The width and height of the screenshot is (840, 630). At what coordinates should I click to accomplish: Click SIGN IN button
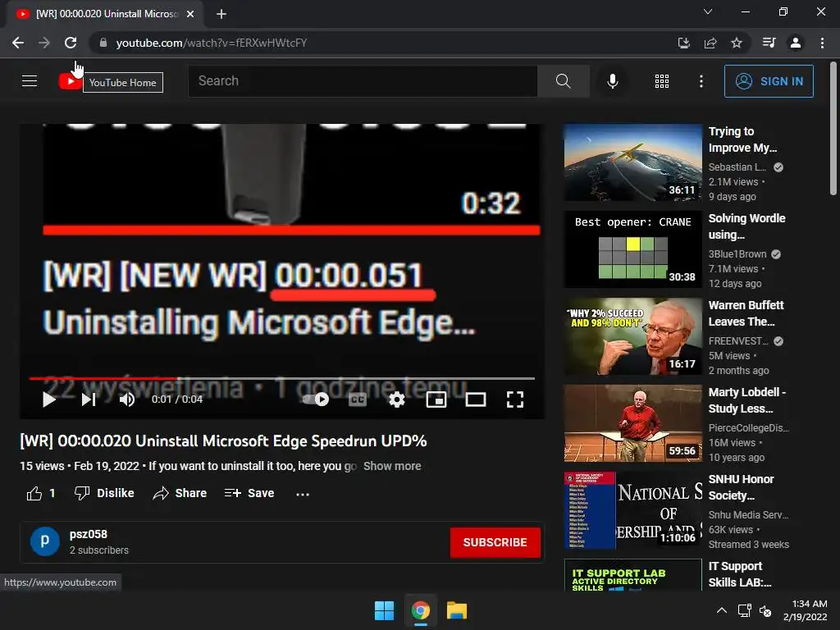[769, 81]
